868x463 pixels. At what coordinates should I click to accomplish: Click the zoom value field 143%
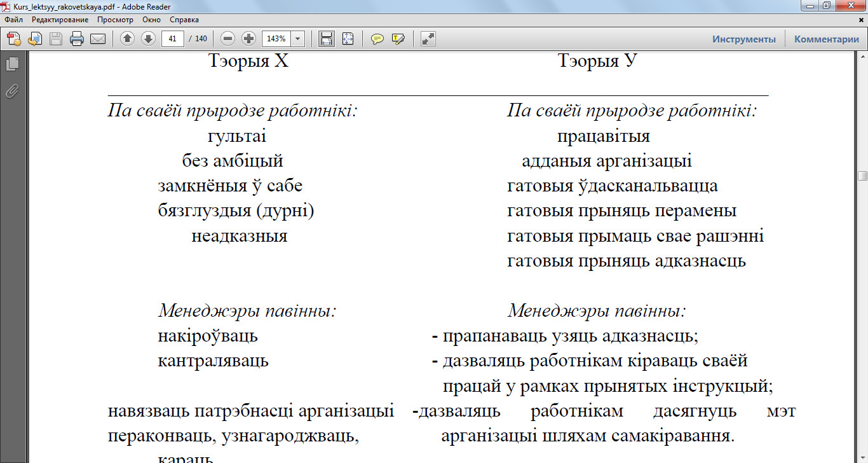point(276,39)
